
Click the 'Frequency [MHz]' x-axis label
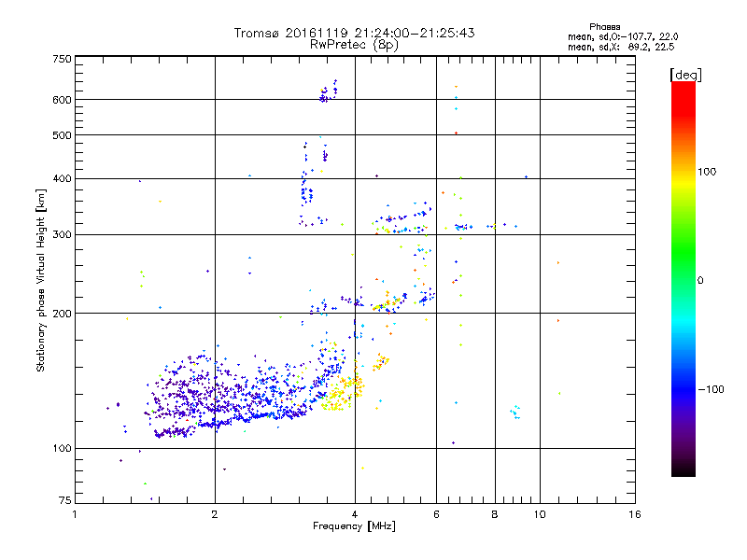pyautogui.click(x=354, y=526)
